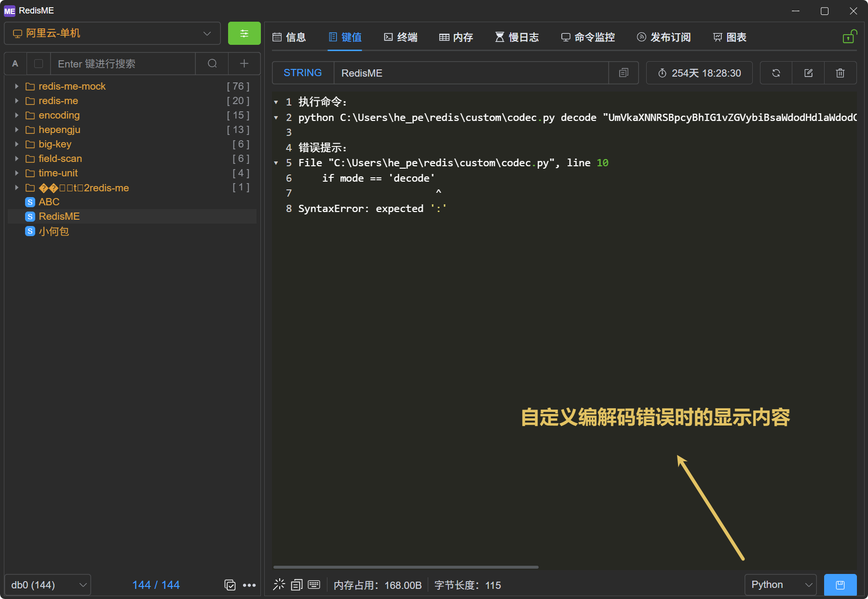Viewport: 868px width, 599px height.
Task: Open the three-dots more menu
Action: (249, 585)
